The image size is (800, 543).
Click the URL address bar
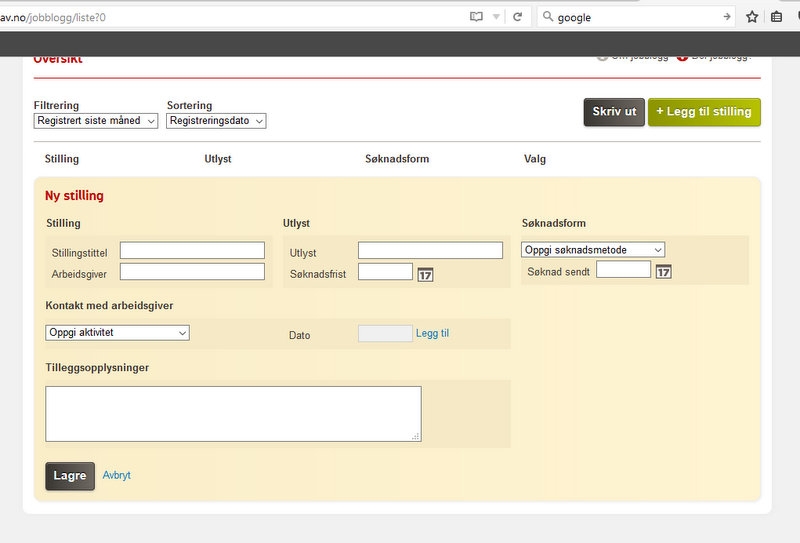[230, 17]
